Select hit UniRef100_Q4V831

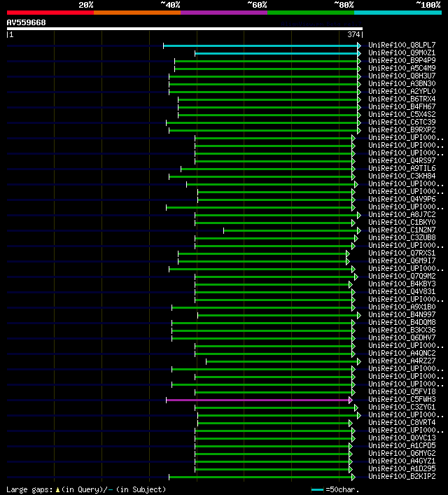click(402, 291)
